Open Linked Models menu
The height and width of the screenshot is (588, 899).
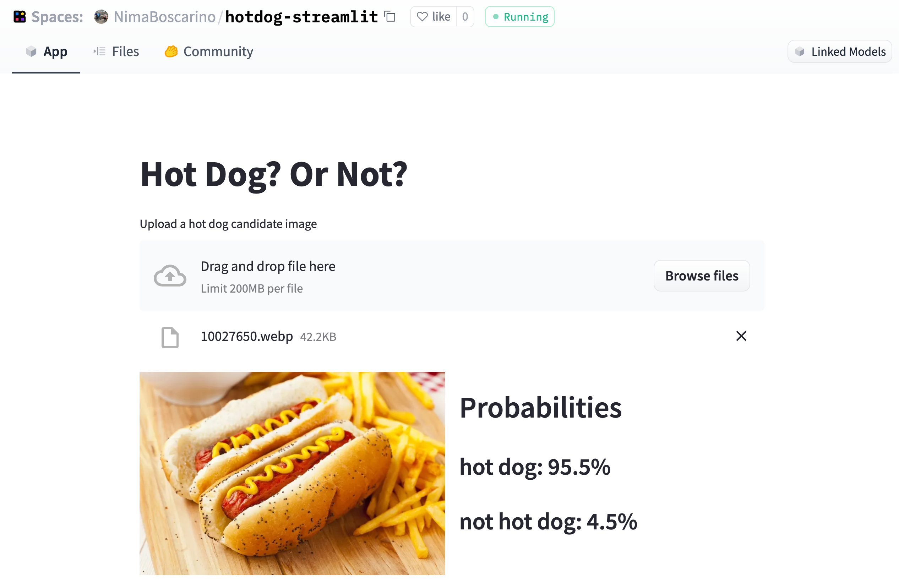(x=840, y=51)
